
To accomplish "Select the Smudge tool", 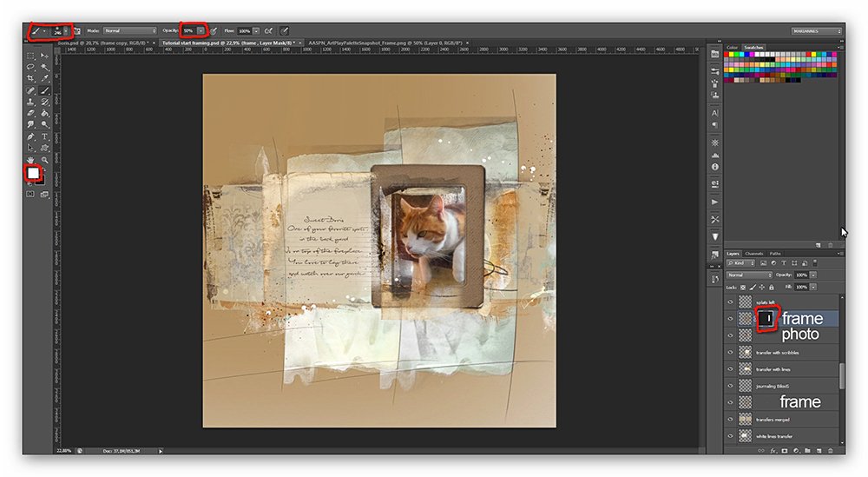I will (x=30, y=124).
